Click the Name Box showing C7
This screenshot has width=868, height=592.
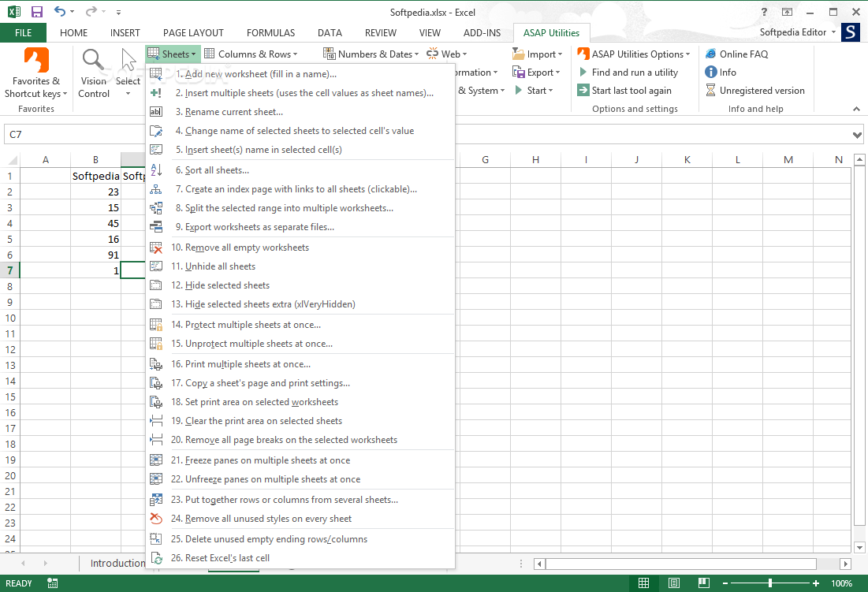(x=75, y=135)
